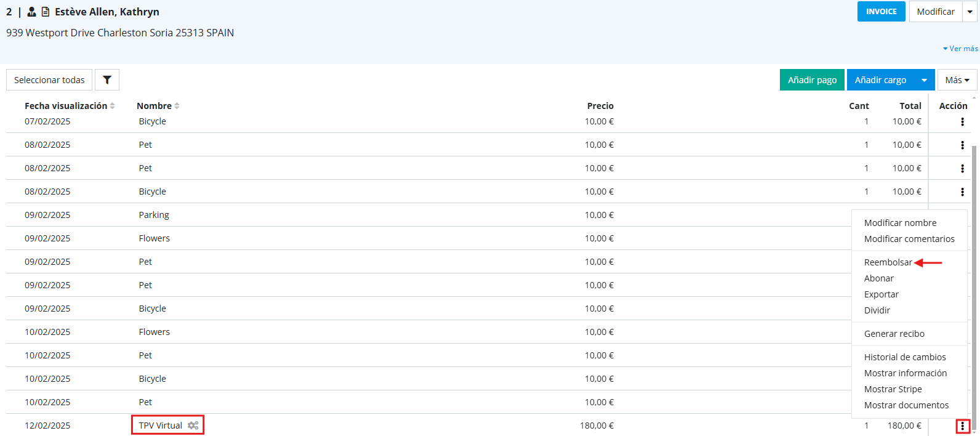
Task: Select Reembolsar from the context menu
Action: (888, 262)
